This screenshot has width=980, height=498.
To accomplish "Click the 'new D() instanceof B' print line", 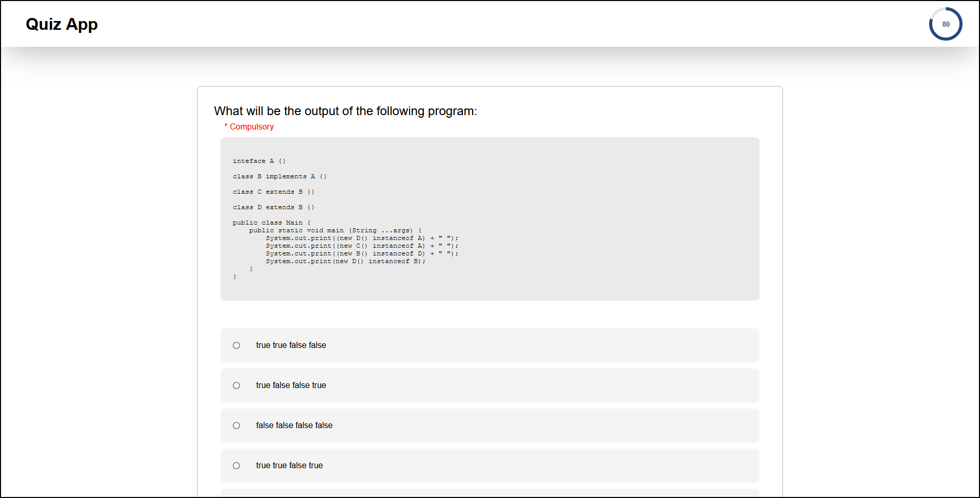I will (x=345, y=261).
